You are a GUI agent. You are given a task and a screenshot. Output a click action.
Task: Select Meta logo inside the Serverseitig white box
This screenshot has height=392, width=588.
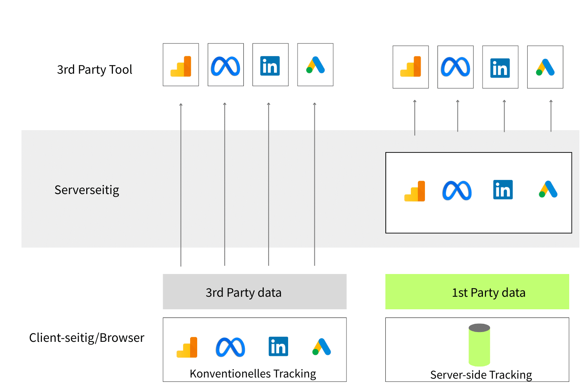tap(457, 191)
